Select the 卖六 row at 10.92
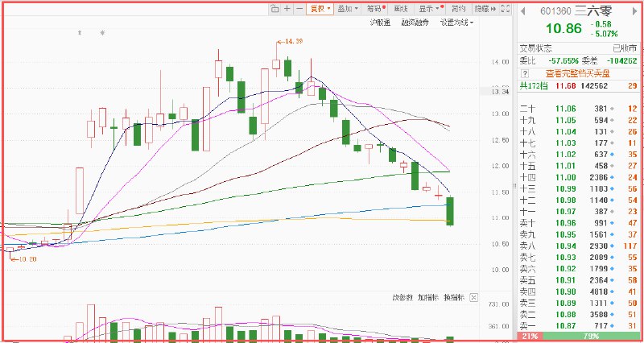Image resolution: width=644 pixels, height=343 pixels. click(x=578, y=269)
